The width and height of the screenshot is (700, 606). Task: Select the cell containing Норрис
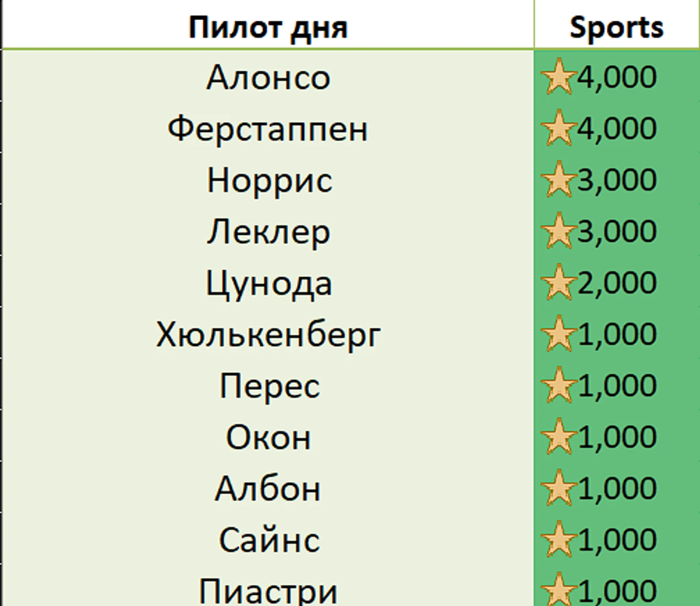click(268, 180)
